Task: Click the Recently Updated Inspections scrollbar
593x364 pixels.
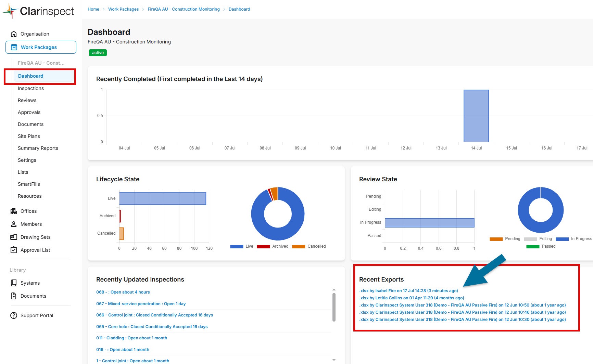Action: click(334, 307)
